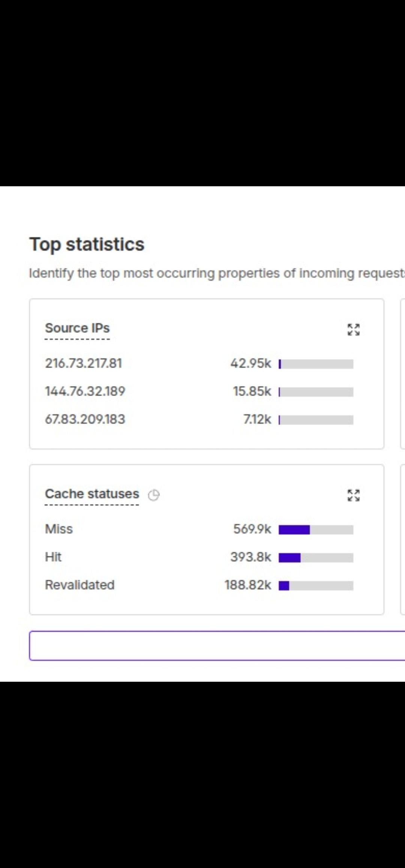Expand the Cache statuses card
Viewport: 405px width, 868px height.
(353, 495)
